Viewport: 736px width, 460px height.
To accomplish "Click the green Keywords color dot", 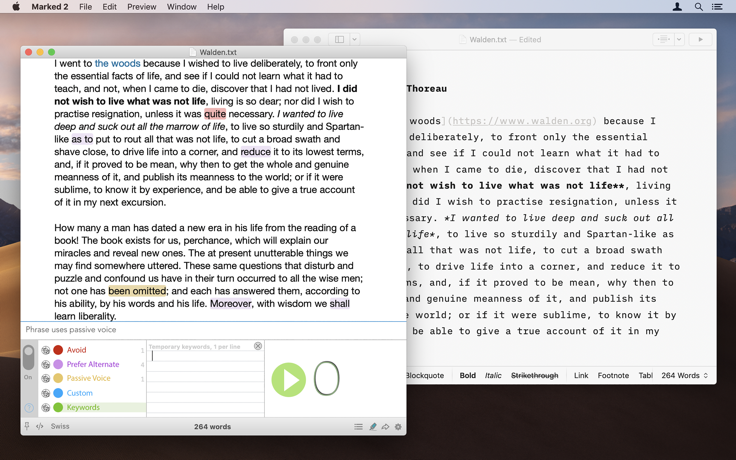I will [x=58, y=407].
